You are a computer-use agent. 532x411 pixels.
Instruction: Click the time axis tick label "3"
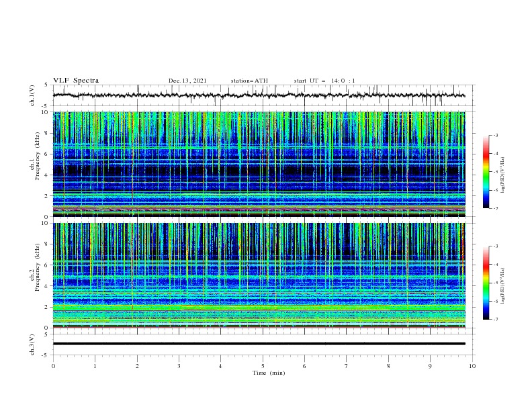point(179,366)
